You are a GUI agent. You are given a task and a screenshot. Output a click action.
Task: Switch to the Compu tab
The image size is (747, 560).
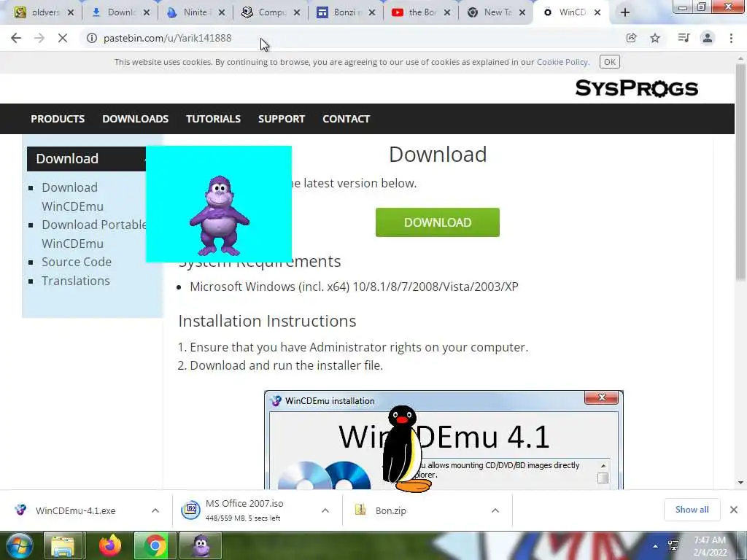tap(271, 12)
